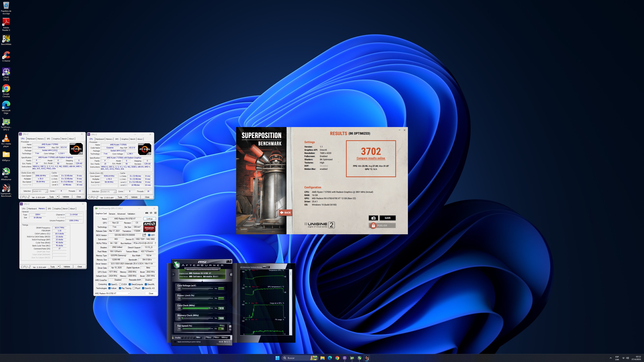
Task: Click Lookup button in GPU-Z
Action: tap(149, 219)
